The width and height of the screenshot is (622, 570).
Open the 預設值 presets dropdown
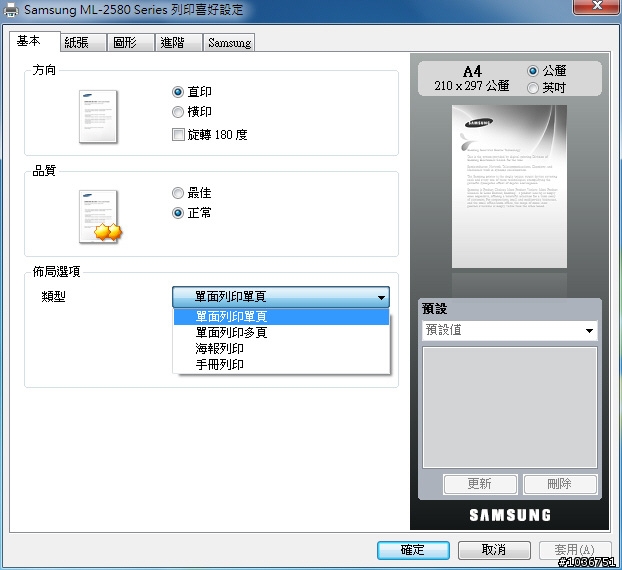(510, 330)
